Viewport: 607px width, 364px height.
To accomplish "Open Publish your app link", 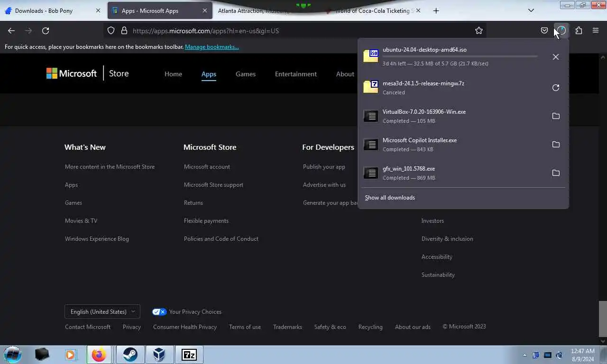I will [324, 167].
